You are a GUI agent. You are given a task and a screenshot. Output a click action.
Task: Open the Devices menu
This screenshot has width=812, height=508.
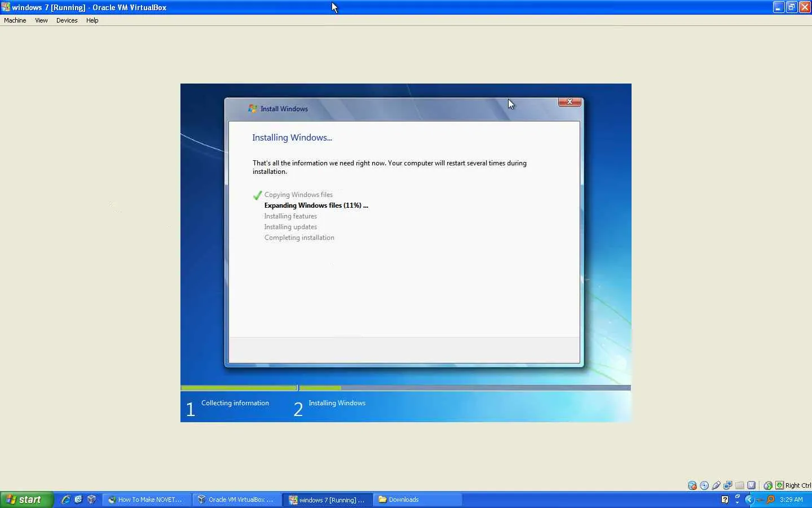[x=67, y=20]
